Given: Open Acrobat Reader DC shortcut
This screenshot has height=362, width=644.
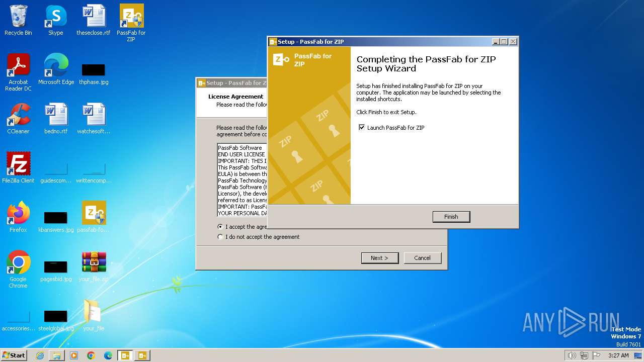Looking at the screenshot, I should pos(18,72).
